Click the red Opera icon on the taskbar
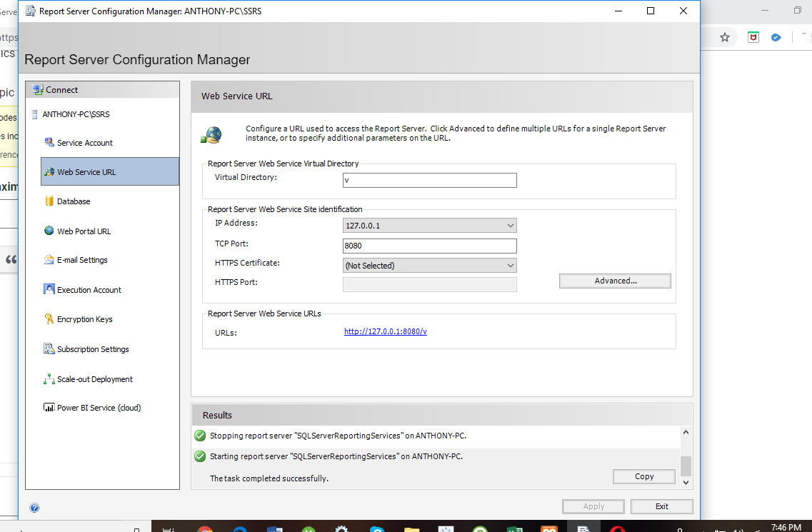This screenshot has height=532, width=812. 617,528
